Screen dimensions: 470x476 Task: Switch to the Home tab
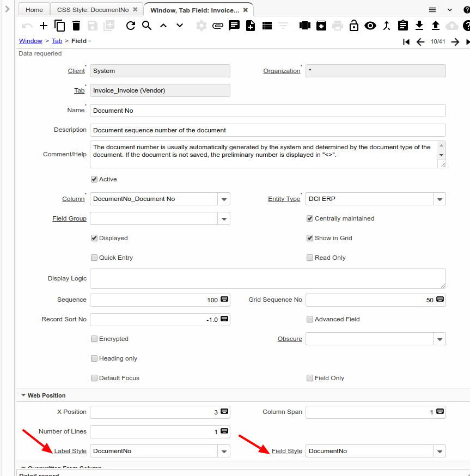34,10
